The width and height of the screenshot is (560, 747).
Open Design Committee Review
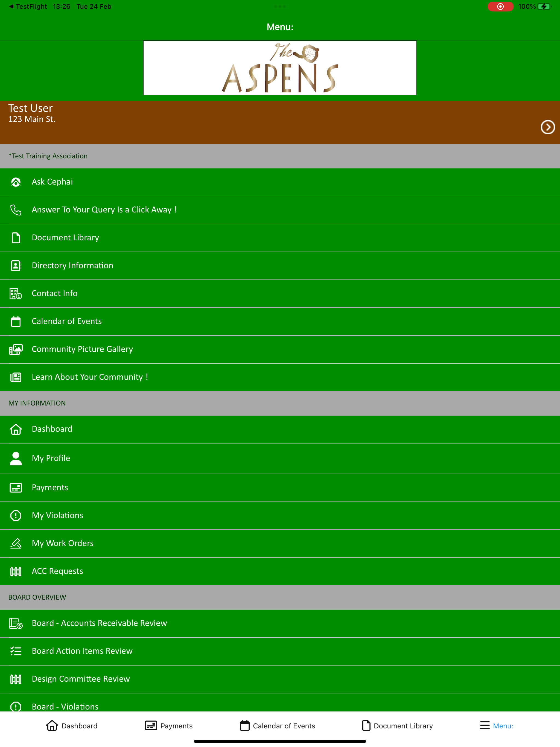click(280, 679)
